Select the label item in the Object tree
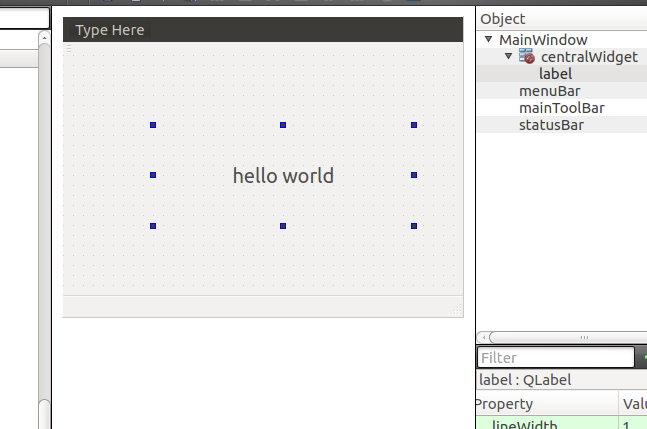 [555, 74]
